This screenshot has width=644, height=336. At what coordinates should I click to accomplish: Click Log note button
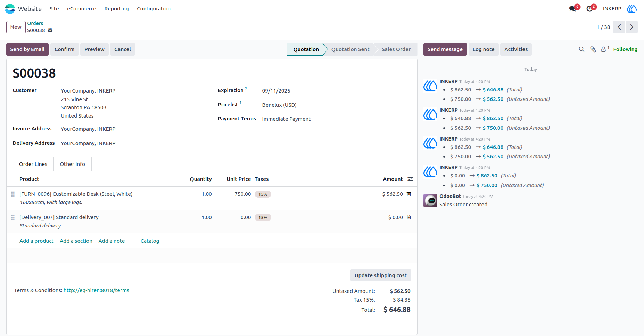pos(484,49)
